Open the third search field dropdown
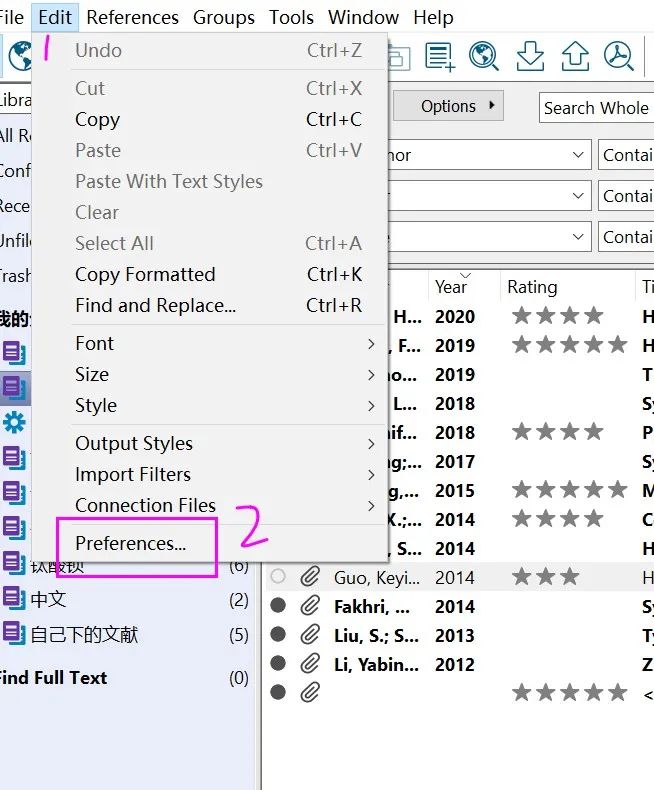654x790 pixels. point(578,237)
